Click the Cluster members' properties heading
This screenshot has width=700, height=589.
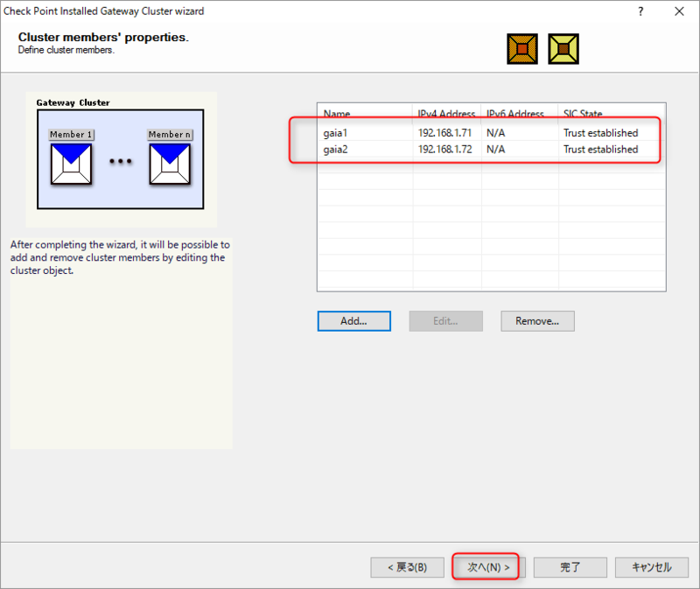[103, 37]
